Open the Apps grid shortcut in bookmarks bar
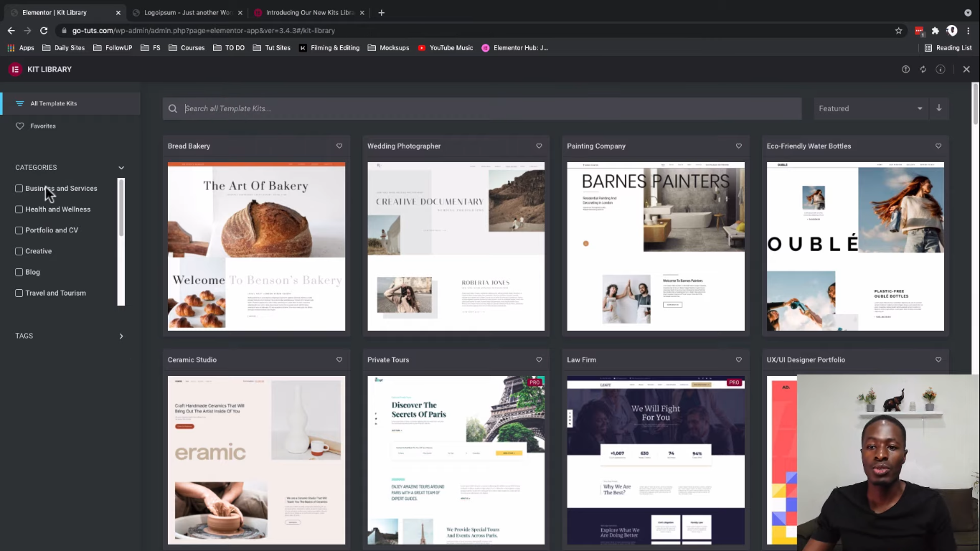The image size is (980, 551). click(x=21, y=48)
